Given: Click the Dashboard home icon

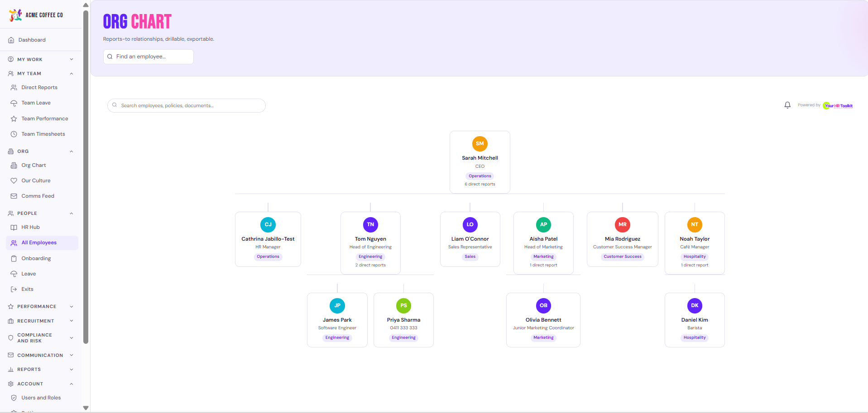Looking at the screenshot, I should tap(11, 40).
